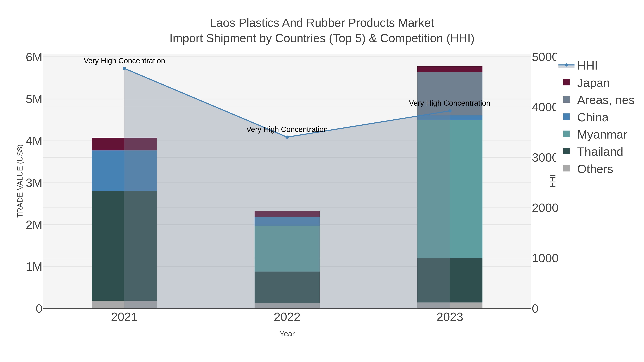Viewport: 644px width, 362px height.
Task: Click the Thailand dark green legend swatch
Action: [567, 151]
